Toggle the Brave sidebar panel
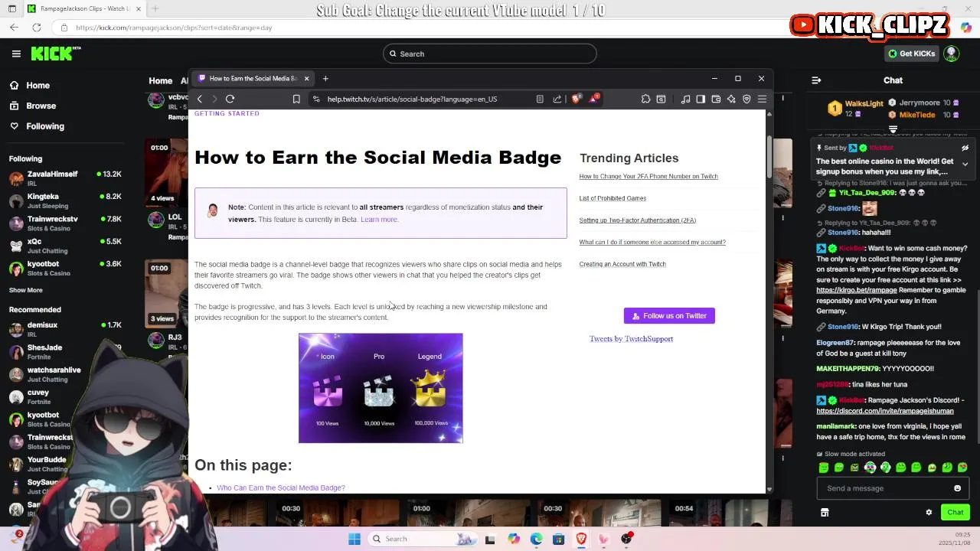The width and height of the screenshot is (980, 551). (701, 99)
